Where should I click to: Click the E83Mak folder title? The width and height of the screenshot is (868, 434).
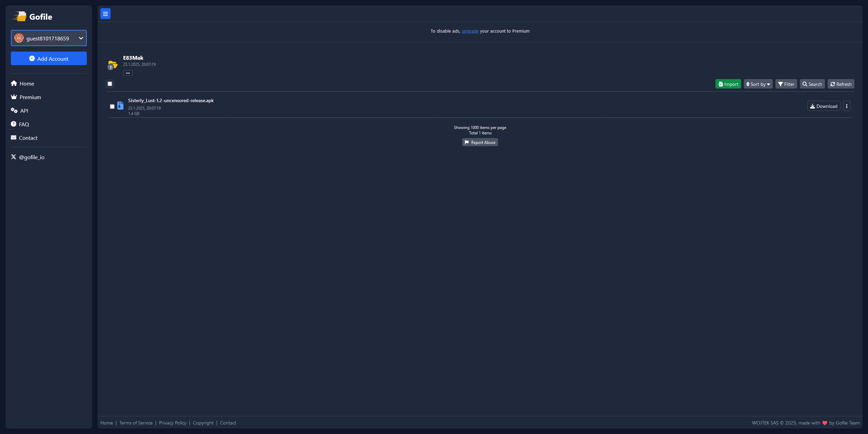tap(133, 58)
